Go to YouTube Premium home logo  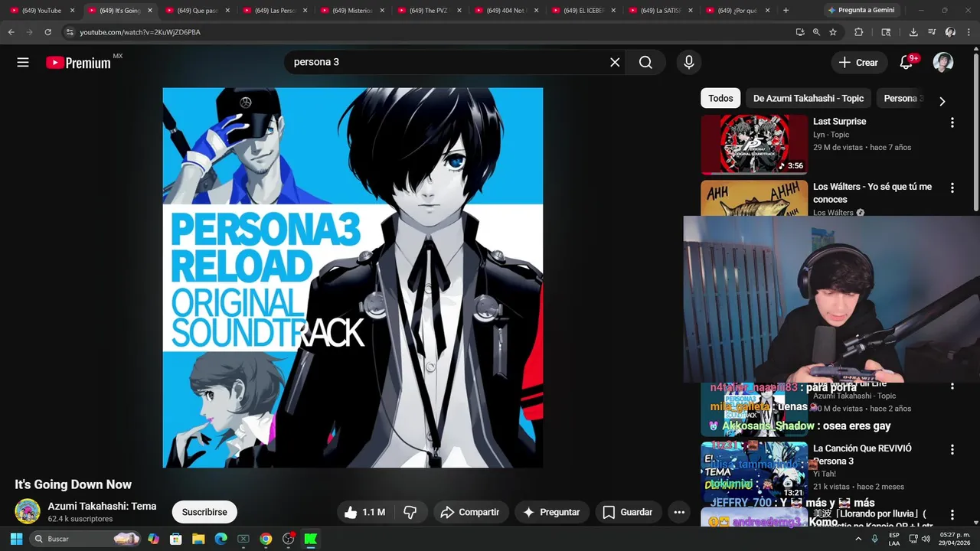(x=79, y=63)
